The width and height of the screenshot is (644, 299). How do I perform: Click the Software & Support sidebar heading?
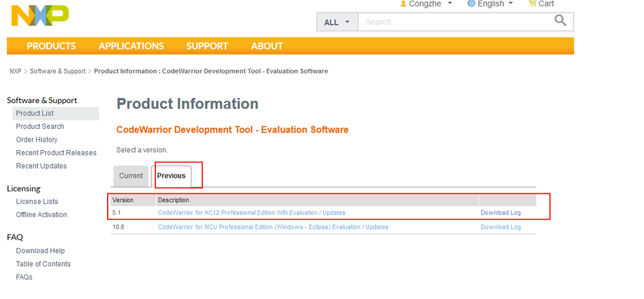tap(42, 101)
